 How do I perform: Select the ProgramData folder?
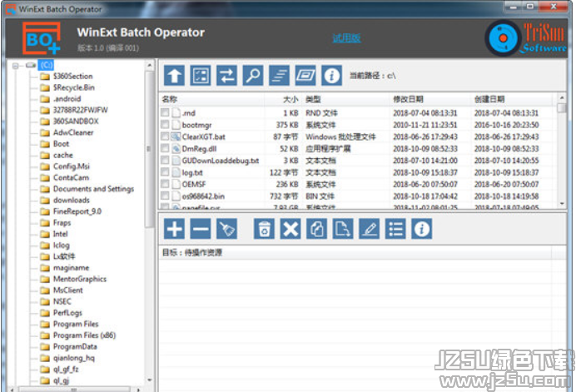coord(75,346)
